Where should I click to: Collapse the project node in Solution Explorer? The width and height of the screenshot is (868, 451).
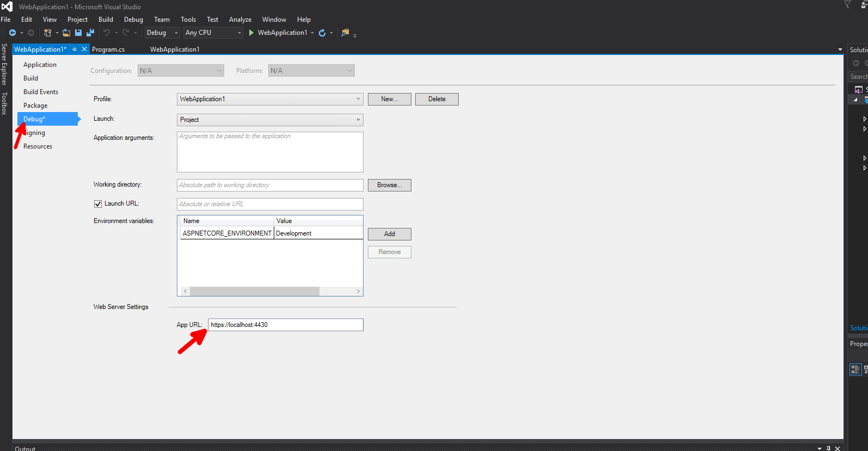pyautogui.click(x=855, y=100)
